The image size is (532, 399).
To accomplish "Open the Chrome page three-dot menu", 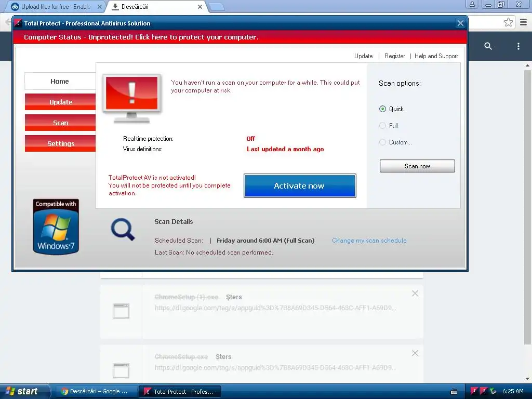I will [518, 46].
